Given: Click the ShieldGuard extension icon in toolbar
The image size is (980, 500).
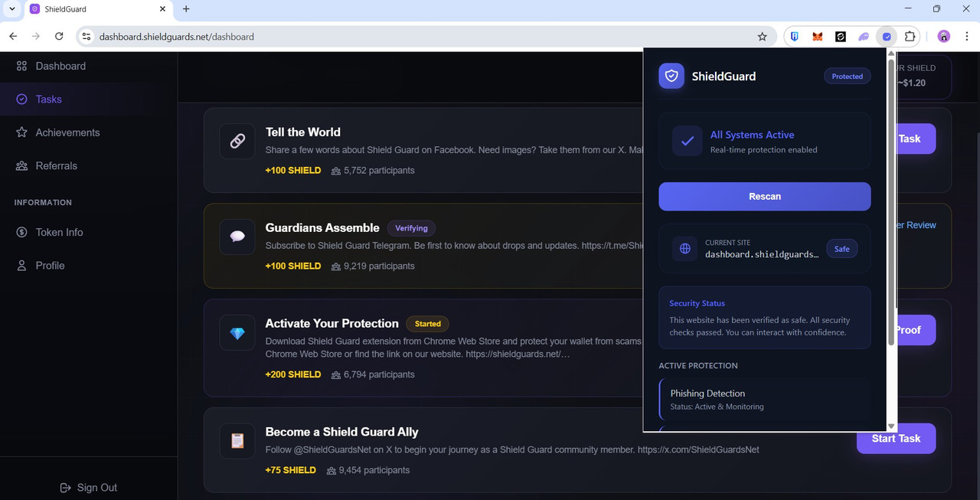Looking at the screenshot, I should 887,36.
